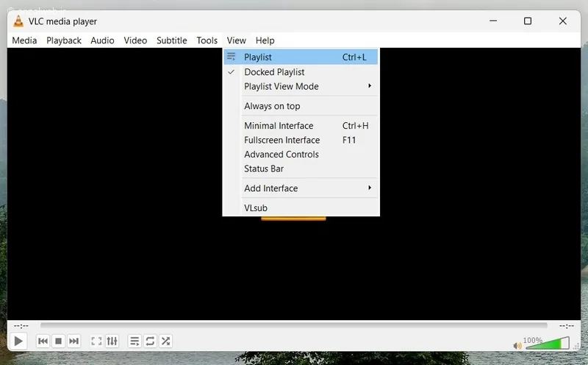The height and width of the screenshot is (365, 588).
Task: Toggle playlist icon in bottom toolbar
Action: 135,341
